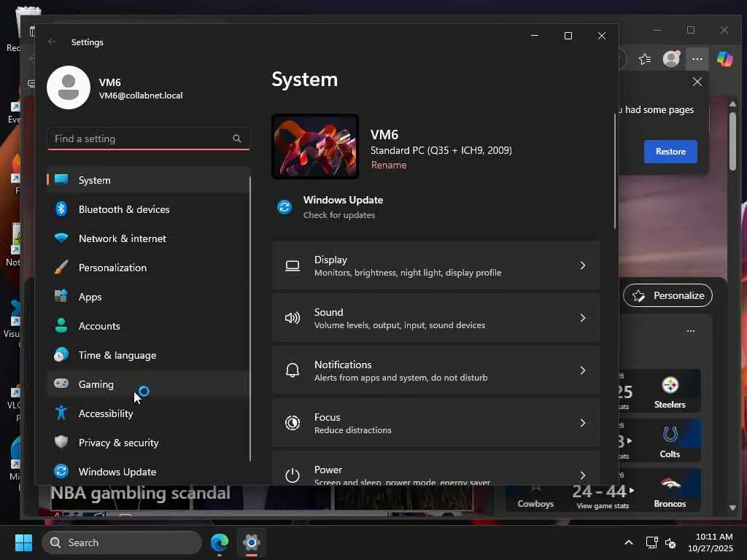Viewport: 747px width, 560px height.
Task: Click the Network & internet wifi icon
Action: [61, 238]
